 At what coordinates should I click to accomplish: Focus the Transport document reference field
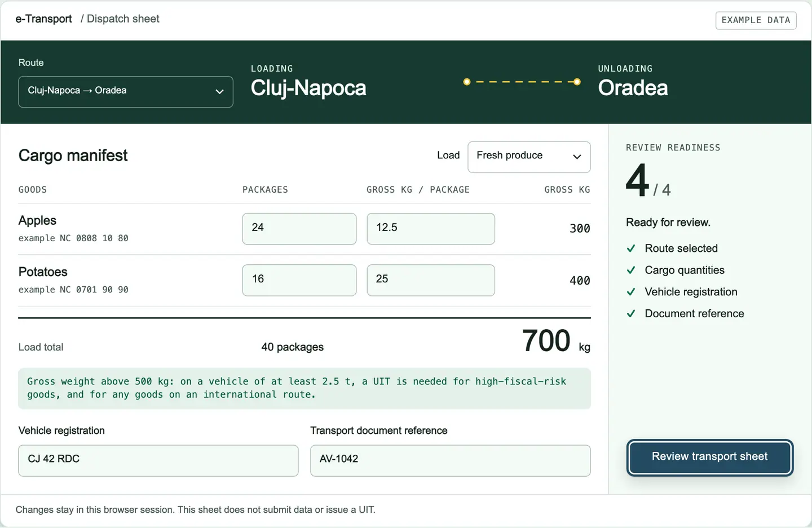(451, 460)
